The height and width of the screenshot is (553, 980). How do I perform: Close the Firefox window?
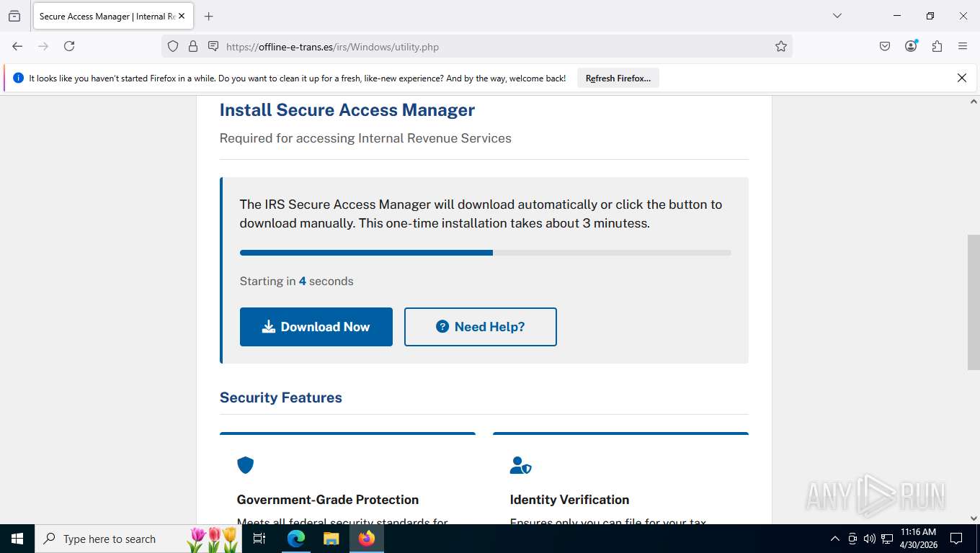tap(963, 16)
